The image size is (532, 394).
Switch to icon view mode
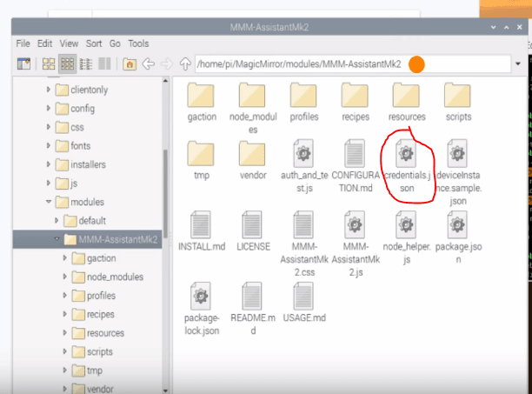[49, 63]
